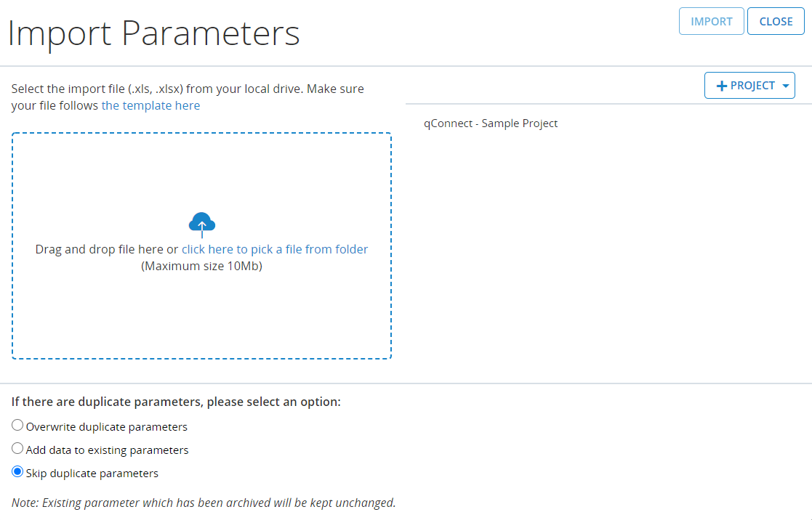Select Skip duplicate parameters radio button

[17, 472]
